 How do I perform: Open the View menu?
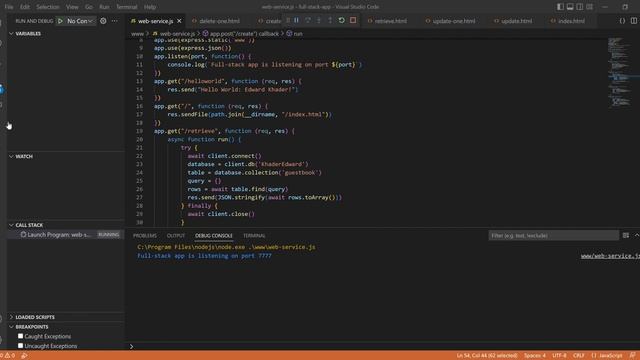[72, 7]
